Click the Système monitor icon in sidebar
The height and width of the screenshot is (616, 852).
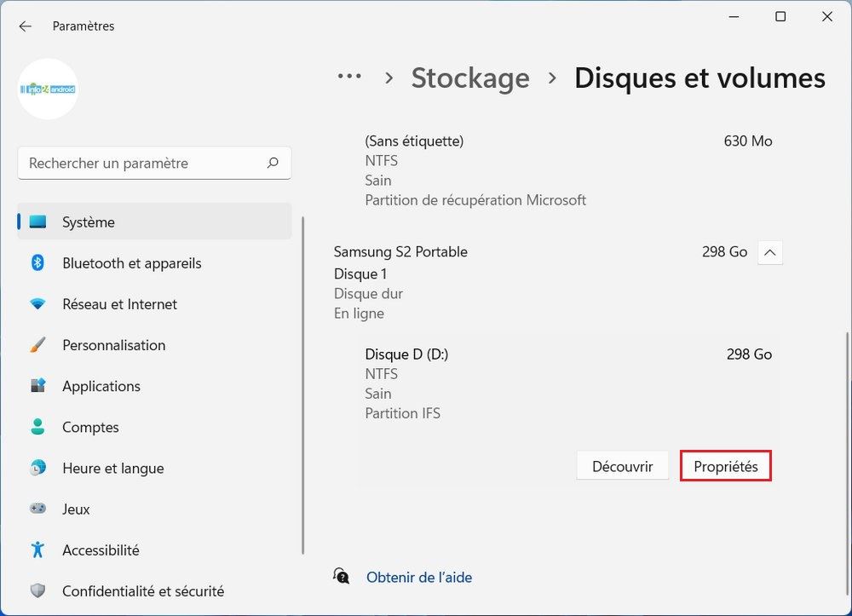[37, 222]
